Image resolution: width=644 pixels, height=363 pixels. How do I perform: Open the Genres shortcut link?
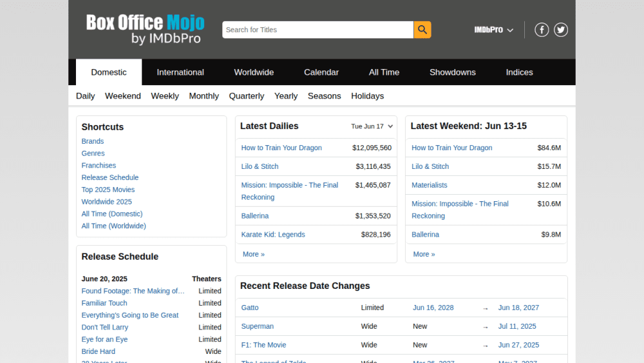tap(93, 153)
